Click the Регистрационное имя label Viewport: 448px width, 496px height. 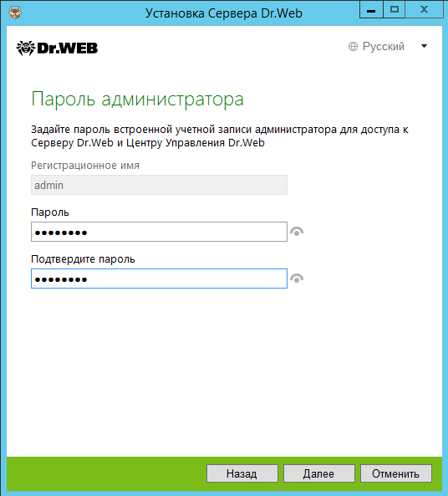pyautogui.click(x=85, y=166)
